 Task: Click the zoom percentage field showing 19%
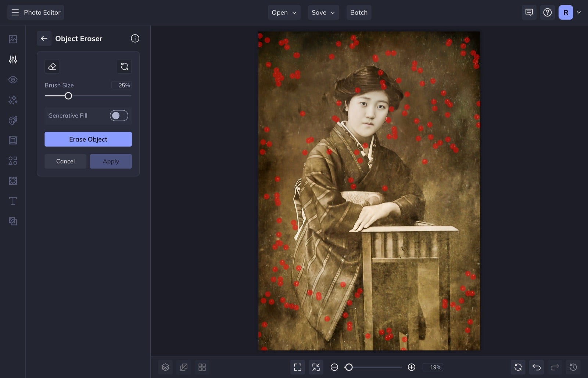point(433,367)
